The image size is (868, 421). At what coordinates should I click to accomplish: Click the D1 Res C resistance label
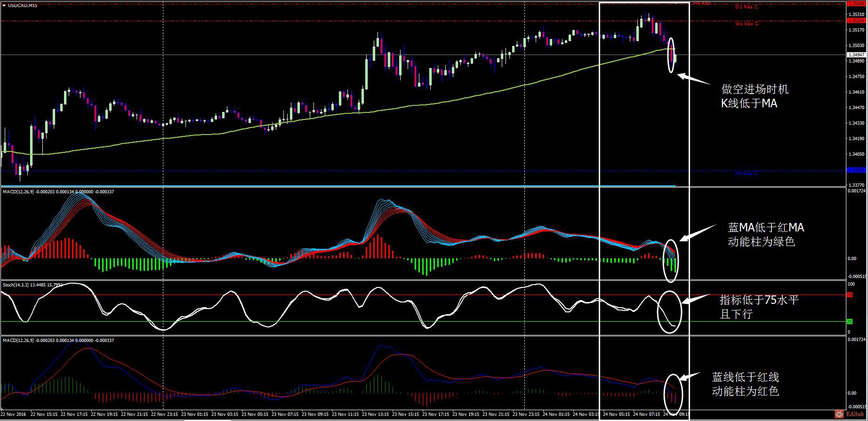[x=747, y=7]
